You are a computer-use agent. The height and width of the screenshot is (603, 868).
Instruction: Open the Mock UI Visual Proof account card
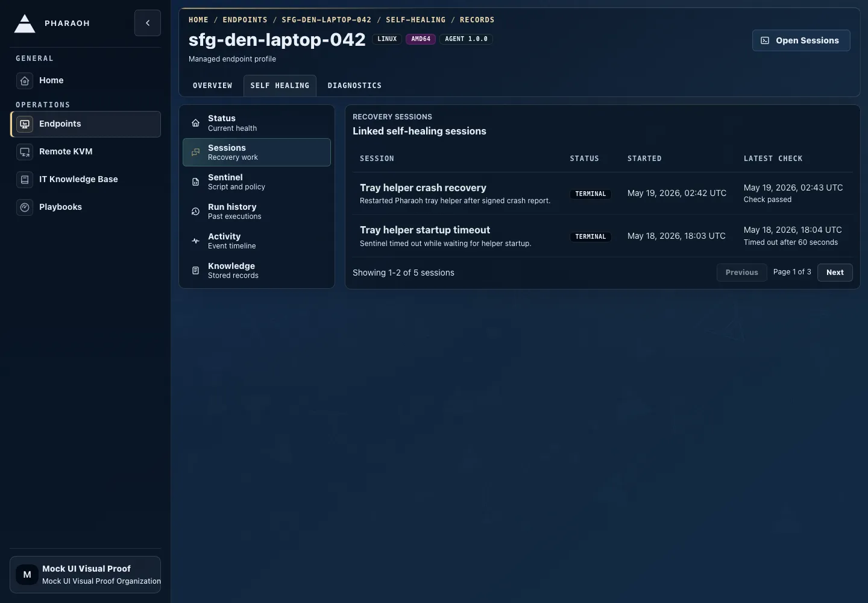tap(86, 575)
